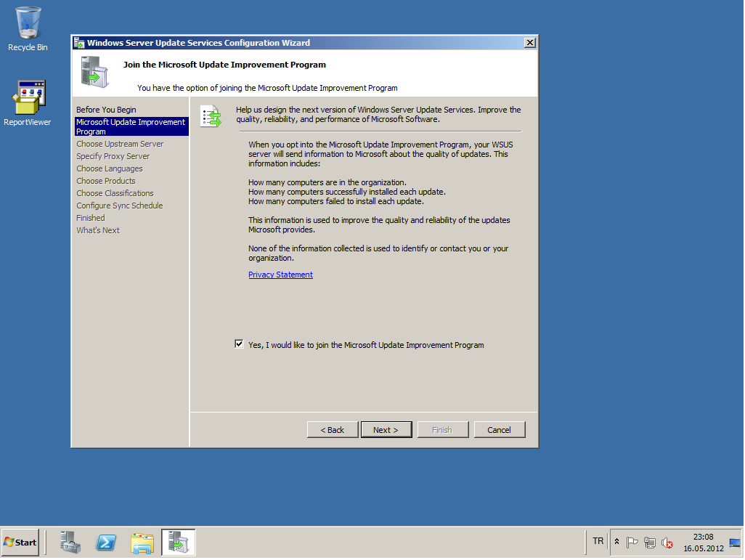The width and height of the screenshot is (745, 560).
Task: Click the Back button
Action: click(x=333, y=430)
